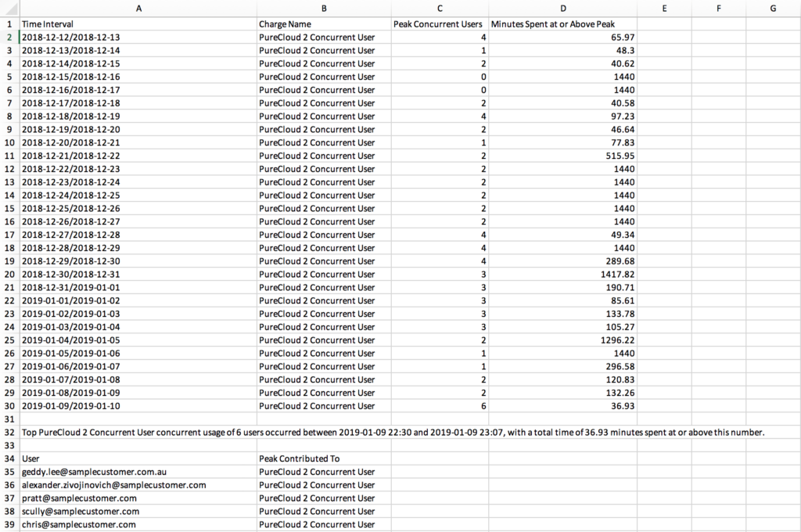Click the User header cell
Screen dimensions: 801x532
tap(138, 459)
